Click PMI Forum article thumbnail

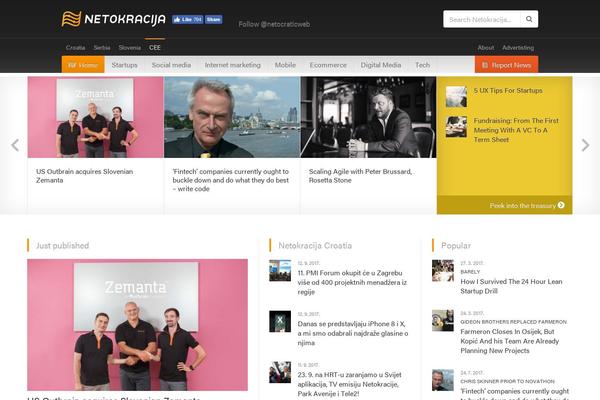coord(280,270)
